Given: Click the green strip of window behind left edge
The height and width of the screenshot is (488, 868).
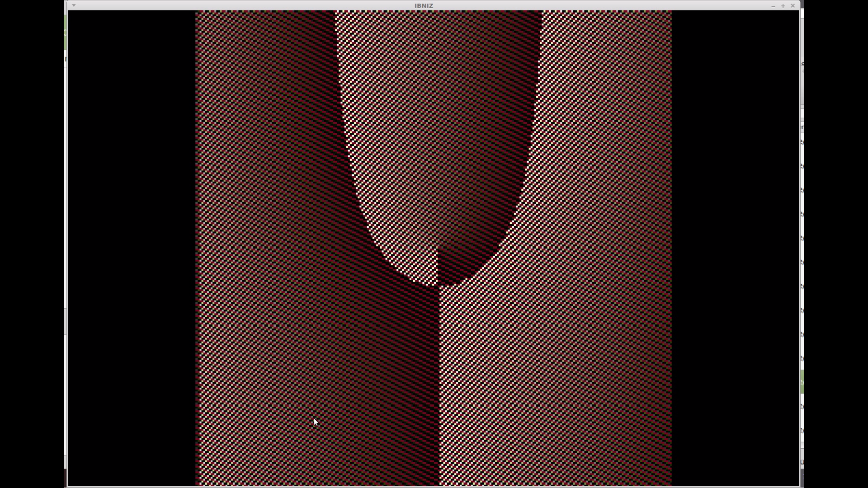Looking at the screenshot, I should [x=66, y=32].
